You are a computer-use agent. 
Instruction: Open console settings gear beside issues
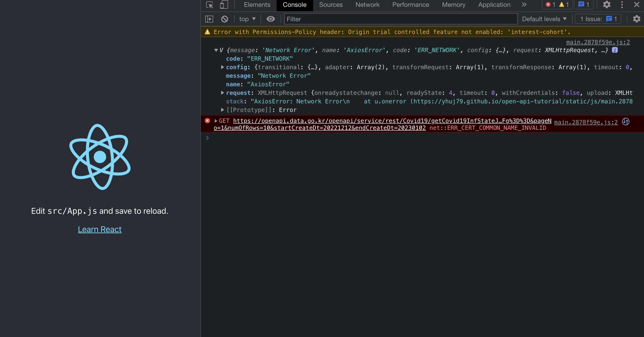636,19
